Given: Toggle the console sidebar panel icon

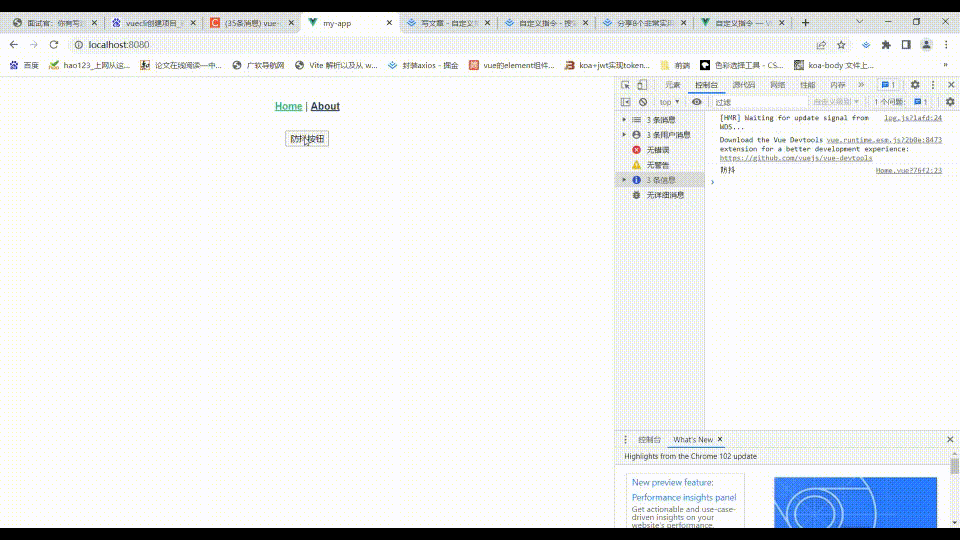Looking at the screenshot, I should pos(625,102).
